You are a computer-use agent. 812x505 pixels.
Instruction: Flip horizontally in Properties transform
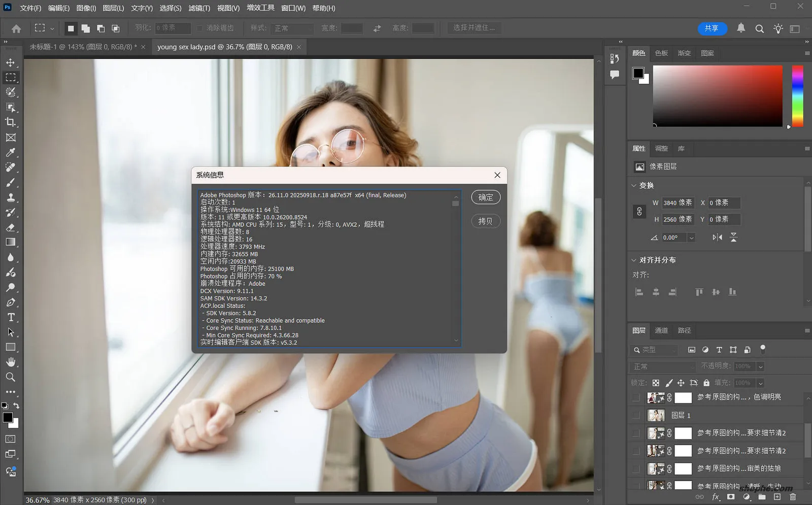[x=717, y=237]
